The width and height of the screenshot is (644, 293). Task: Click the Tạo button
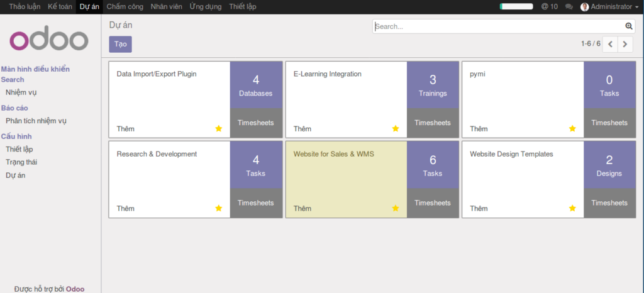coord(120,44)
